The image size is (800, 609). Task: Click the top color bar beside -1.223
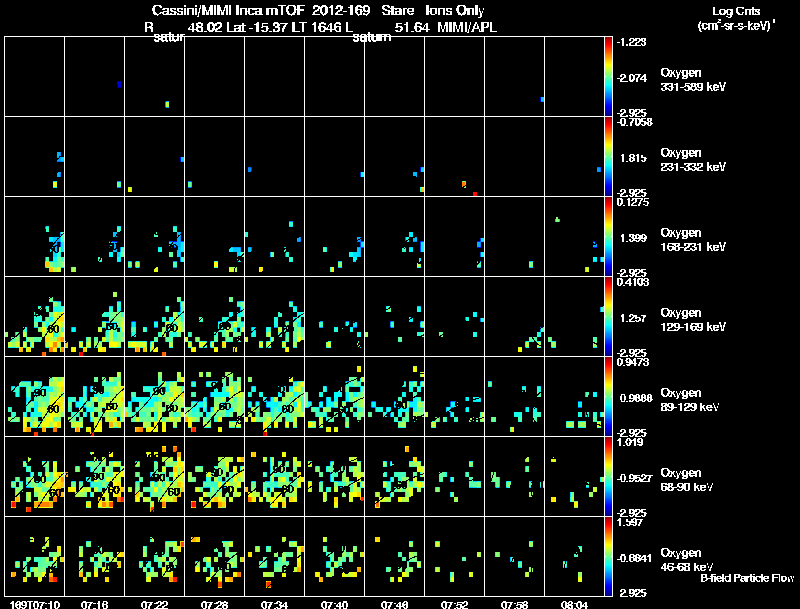(x=608, y=77)
